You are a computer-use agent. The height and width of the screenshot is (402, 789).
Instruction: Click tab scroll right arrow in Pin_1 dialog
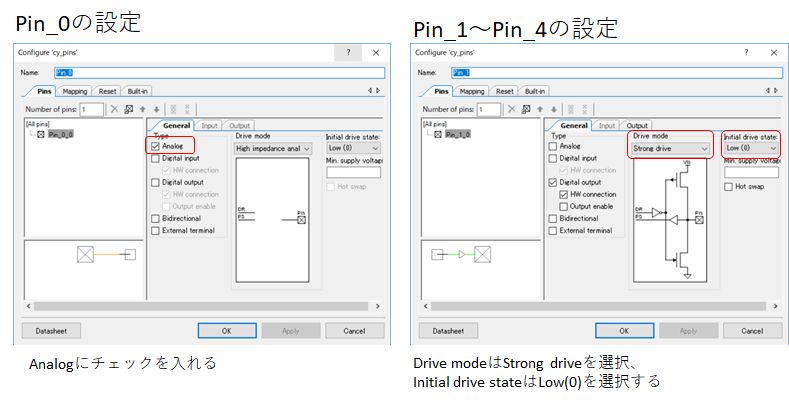pos(775,91)
